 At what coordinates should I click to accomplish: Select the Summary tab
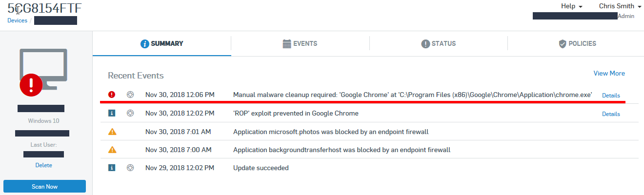pos(162,43)
